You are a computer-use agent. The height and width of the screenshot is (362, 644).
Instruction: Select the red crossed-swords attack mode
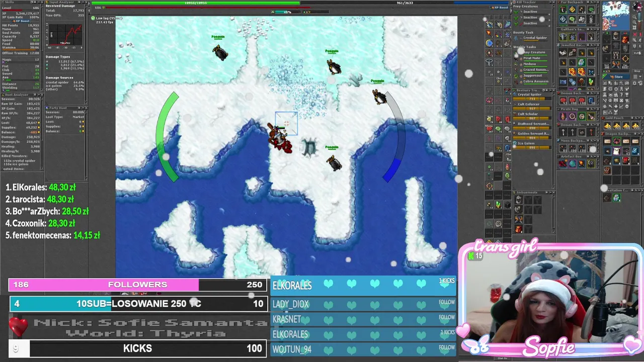click(x=634, y=34)
